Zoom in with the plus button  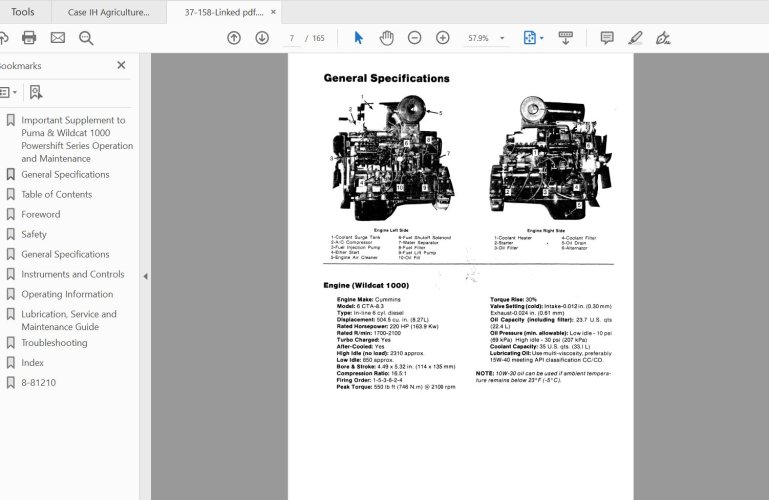[442, 38]
